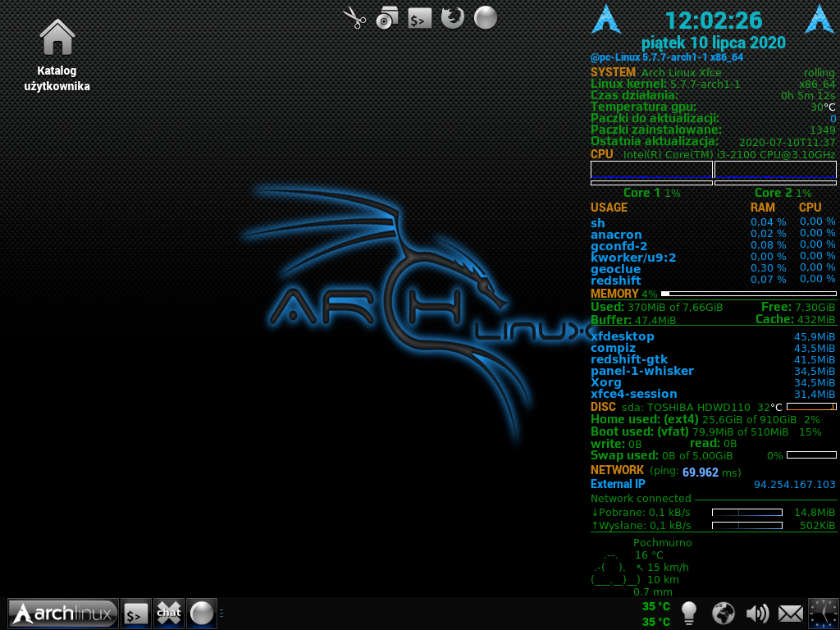This screenshot has width=840, height=630.
Task: Click '@pc-Linux 5.7.7-arch1-1 x86_64' hostname line
Action: point(666,57)
